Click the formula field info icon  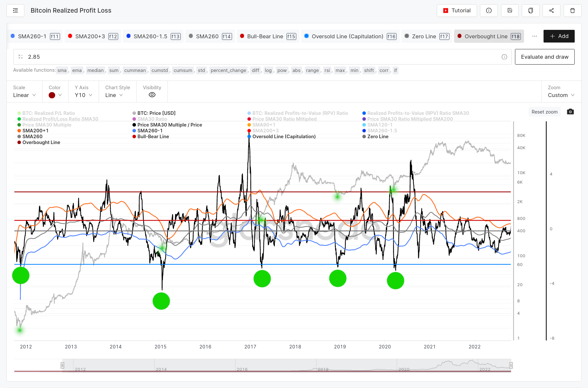click(x=504, y=57)
